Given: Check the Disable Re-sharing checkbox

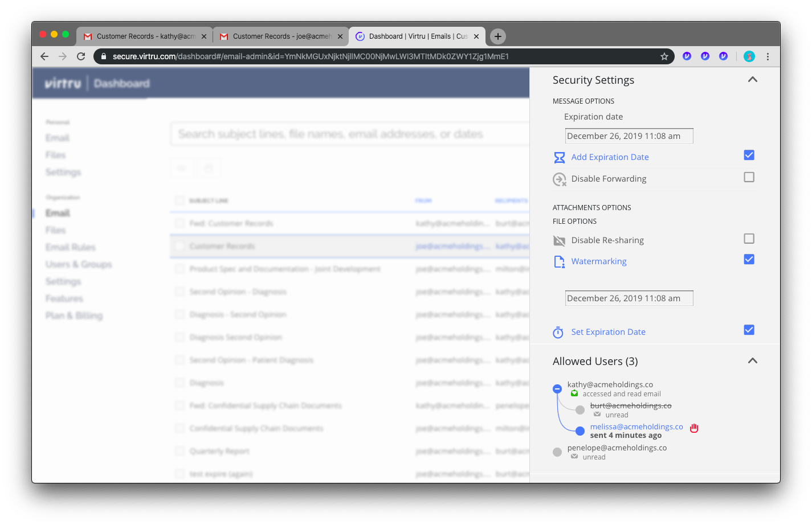Looking at the screenshot, I should pos(749,239).
